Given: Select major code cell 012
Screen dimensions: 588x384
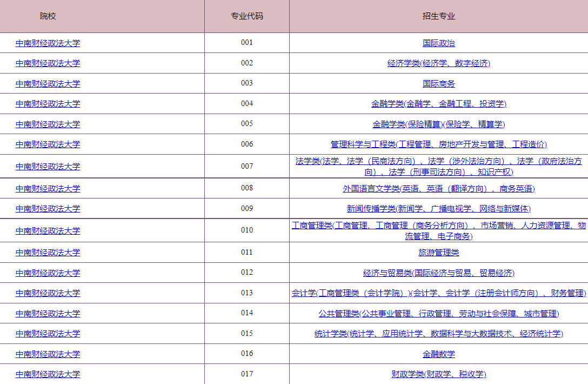Looking at the screenshot, I should click(247, 273).
